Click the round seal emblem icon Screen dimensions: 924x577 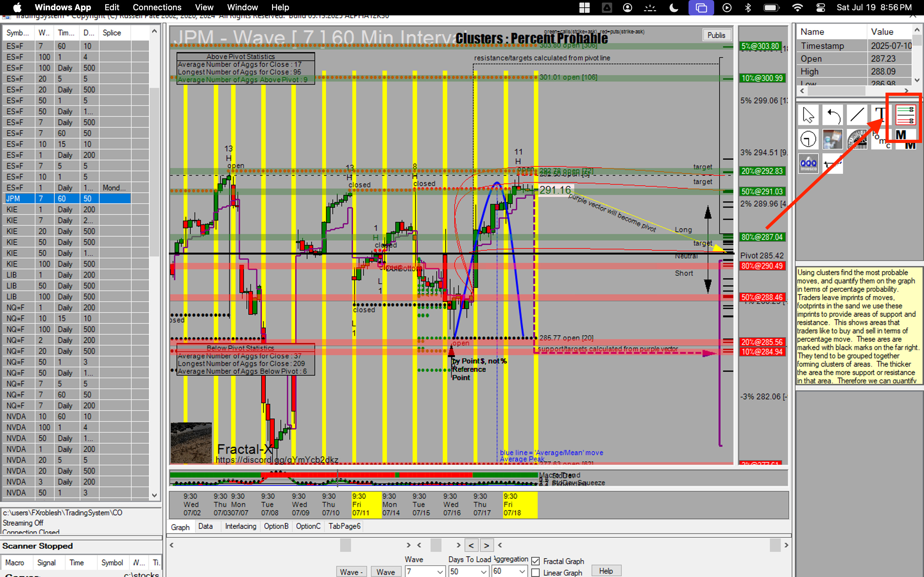tap(857, 139)
